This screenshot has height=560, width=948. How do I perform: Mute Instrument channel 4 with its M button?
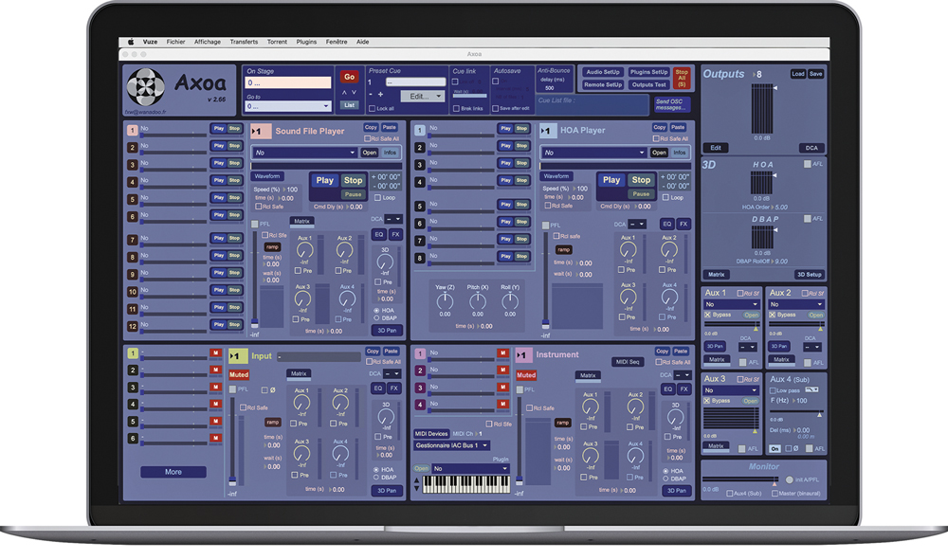click(x=502, y=404)
